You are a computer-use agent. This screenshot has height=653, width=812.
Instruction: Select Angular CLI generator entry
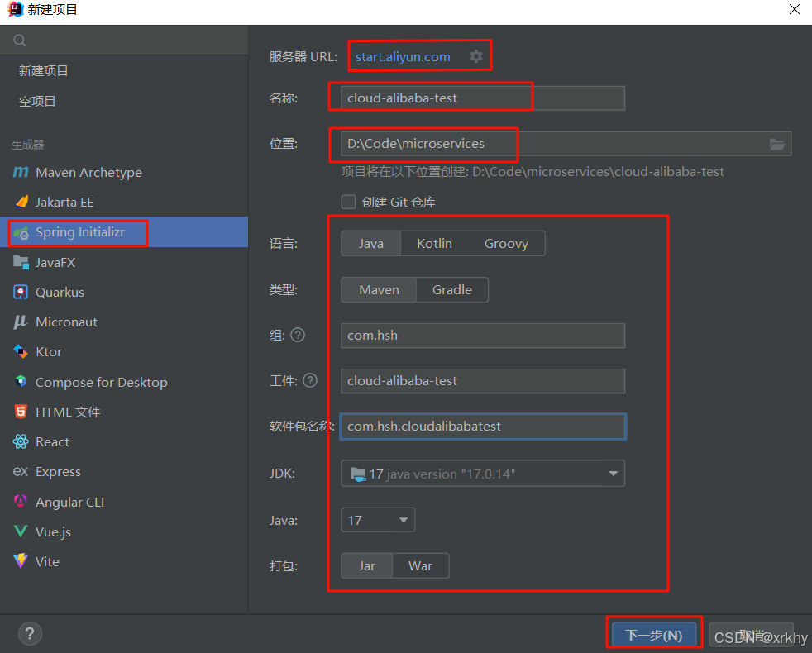(x=124, y=501)
